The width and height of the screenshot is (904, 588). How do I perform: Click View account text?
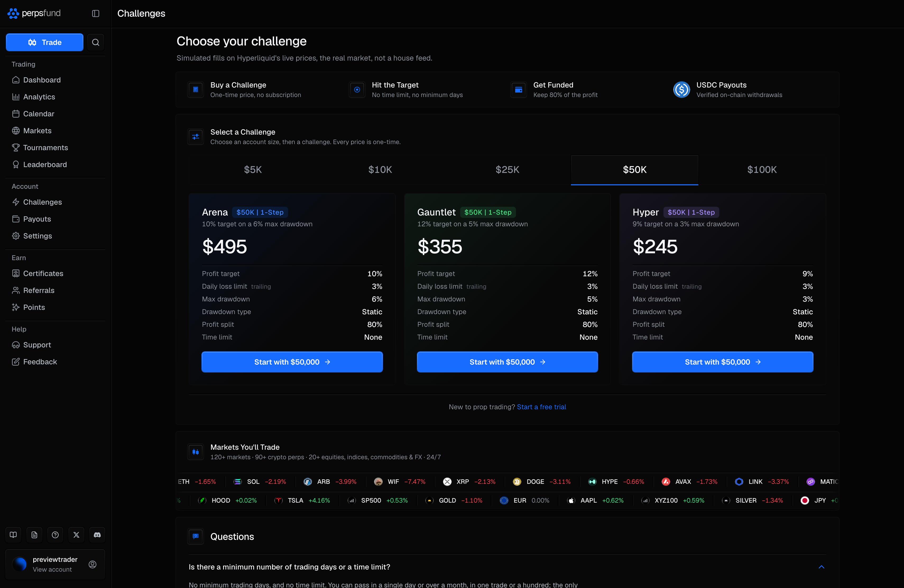tap(52, 569)
